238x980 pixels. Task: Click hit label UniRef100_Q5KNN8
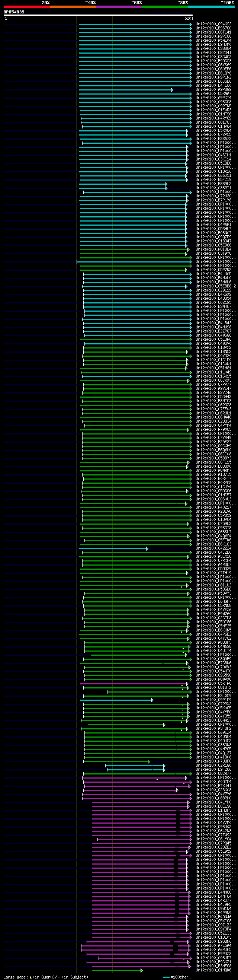(214, 606)
